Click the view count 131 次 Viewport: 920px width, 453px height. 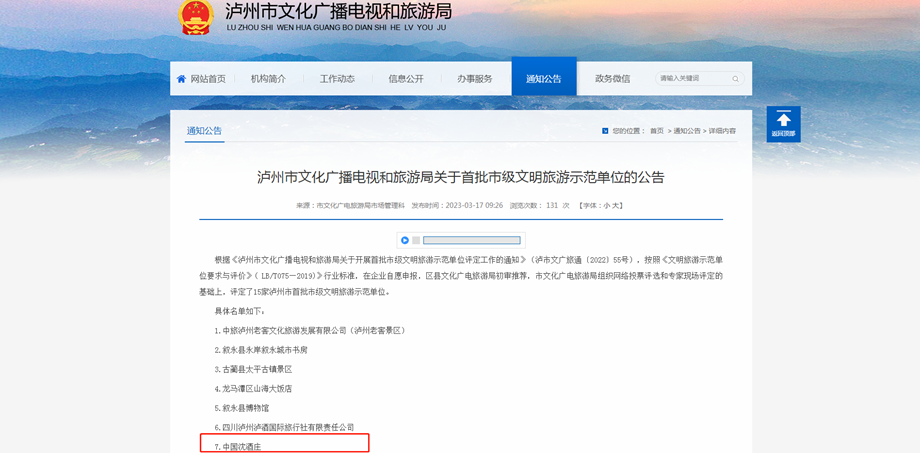coord(557,205)
